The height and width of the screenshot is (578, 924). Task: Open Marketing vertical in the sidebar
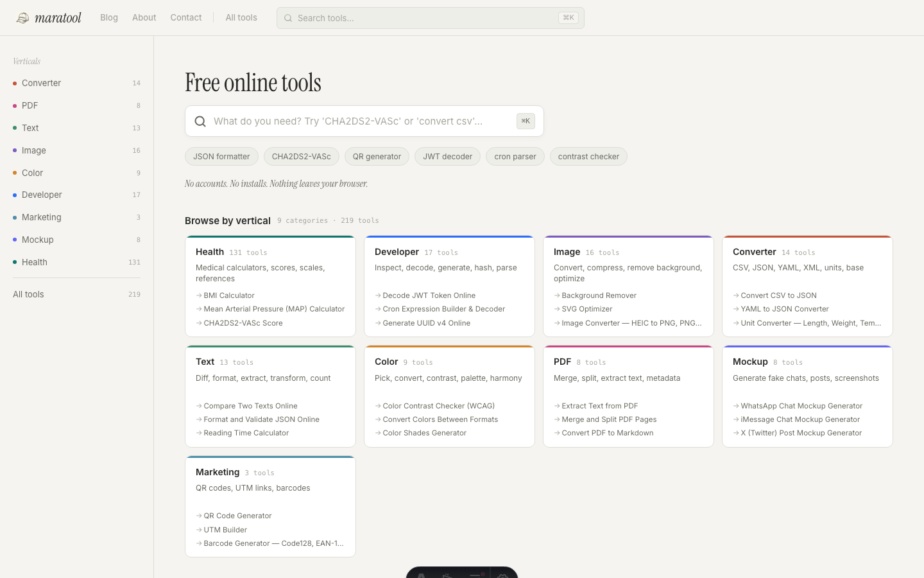pyautogui.click(x=77, y=217)
